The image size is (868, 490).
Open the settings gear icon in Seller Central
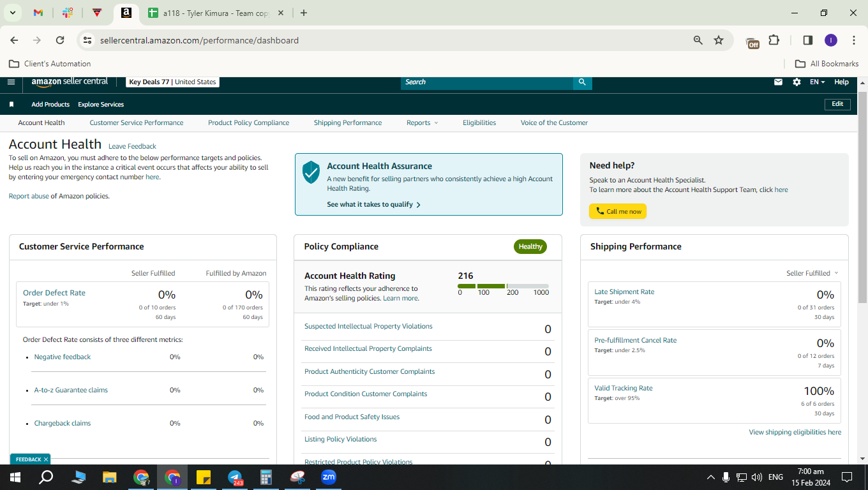coord(797,82)
